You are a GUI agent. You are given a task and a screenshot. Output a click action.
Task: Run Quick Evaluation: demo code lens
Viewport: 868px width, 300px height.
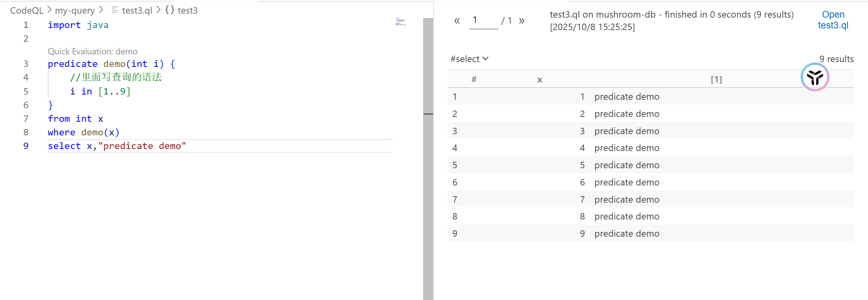[93, 52]
